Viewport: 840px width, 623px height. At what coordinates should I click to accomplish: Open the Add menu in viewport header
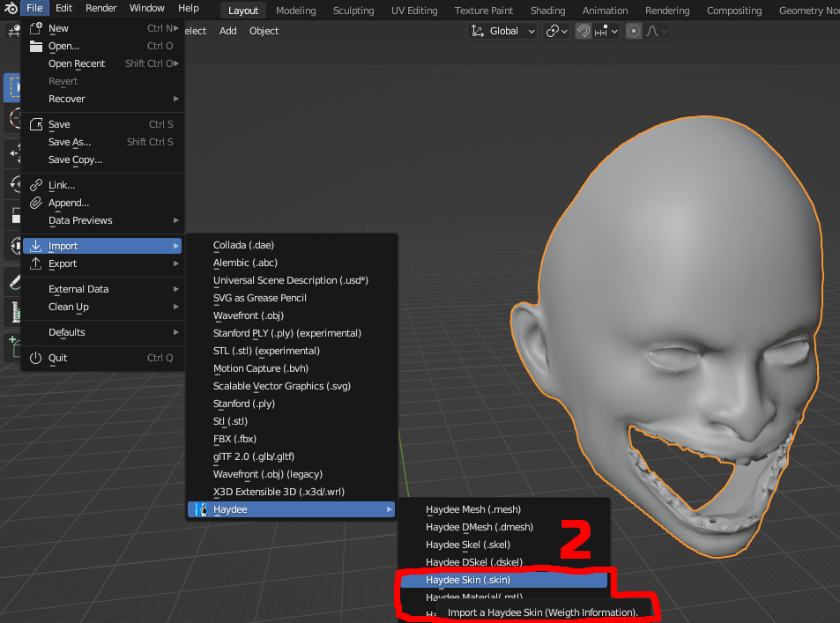coord(227,31)
